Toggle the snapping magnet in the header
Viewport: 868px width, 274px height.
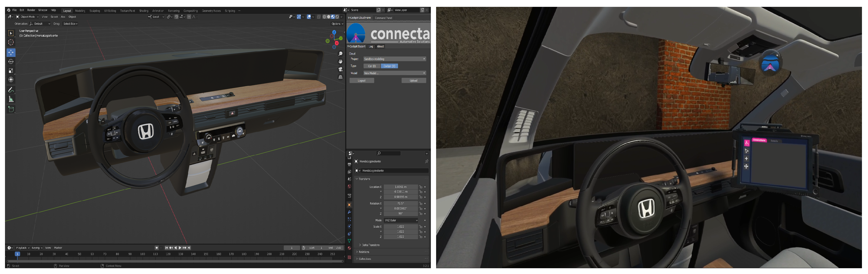pyautogui.click(x=176, y=17)
